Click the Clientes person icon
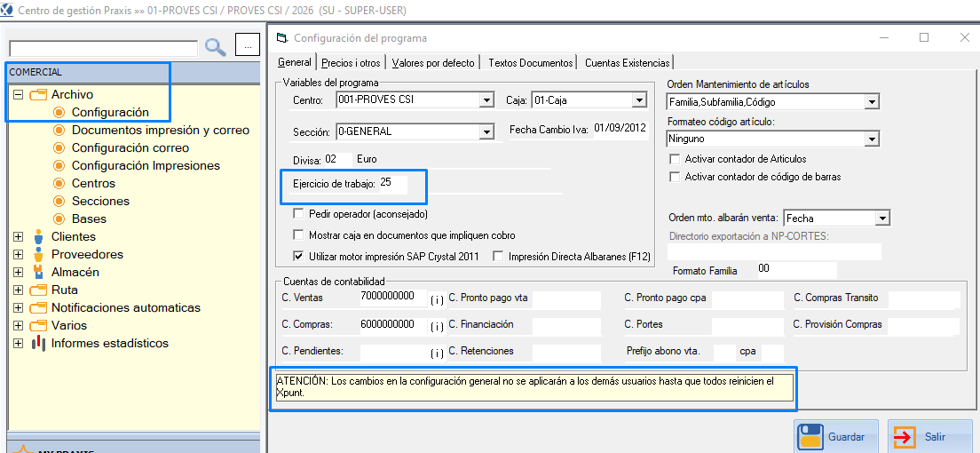Screen dimensions: 980x453 (x=39, y=236)
